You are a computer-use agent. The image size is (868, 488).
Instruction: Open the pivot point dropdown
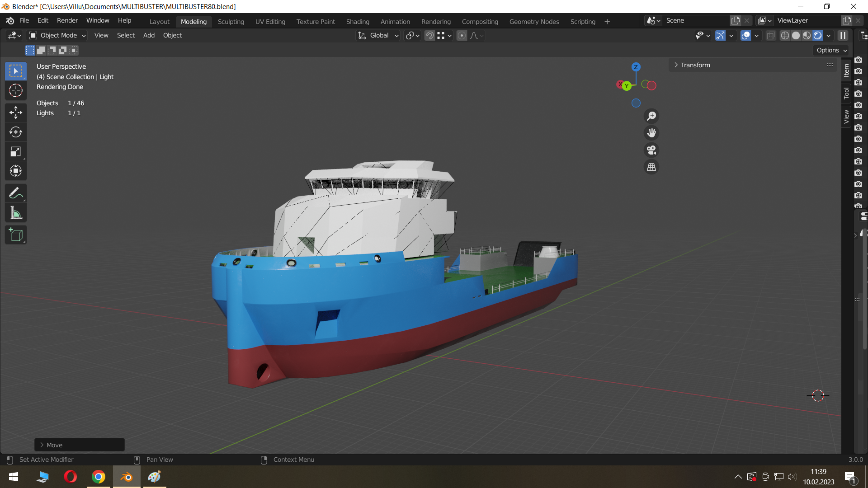(413, 35)
